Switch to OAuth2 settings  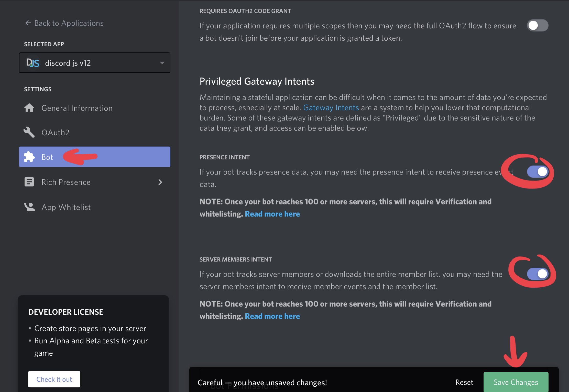(55, 132)
